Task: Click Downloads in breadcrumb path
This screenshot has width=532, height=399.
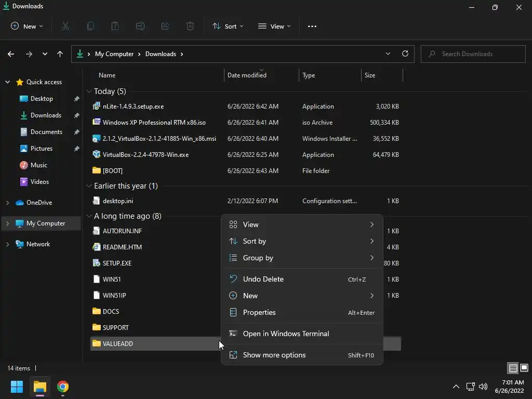Action: coord(161,54)
